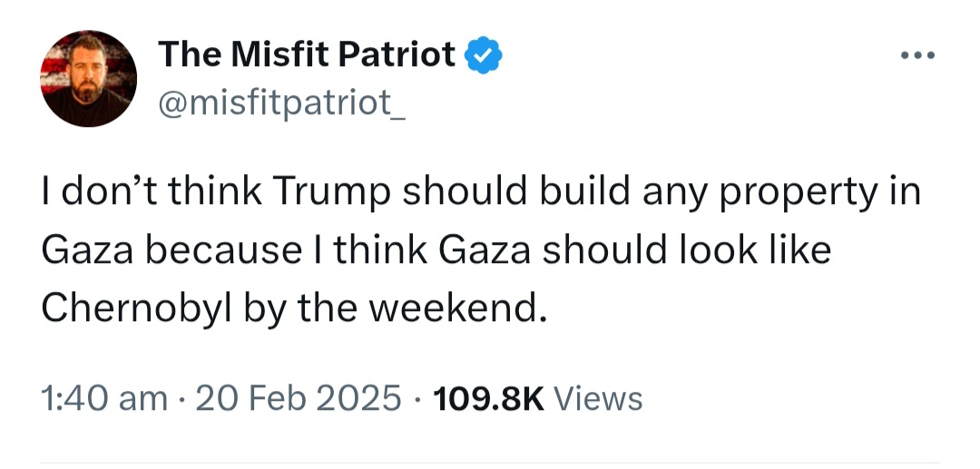Open The Misfit Patriot profile avatar
980x469 pixels.
click(88, 78)
